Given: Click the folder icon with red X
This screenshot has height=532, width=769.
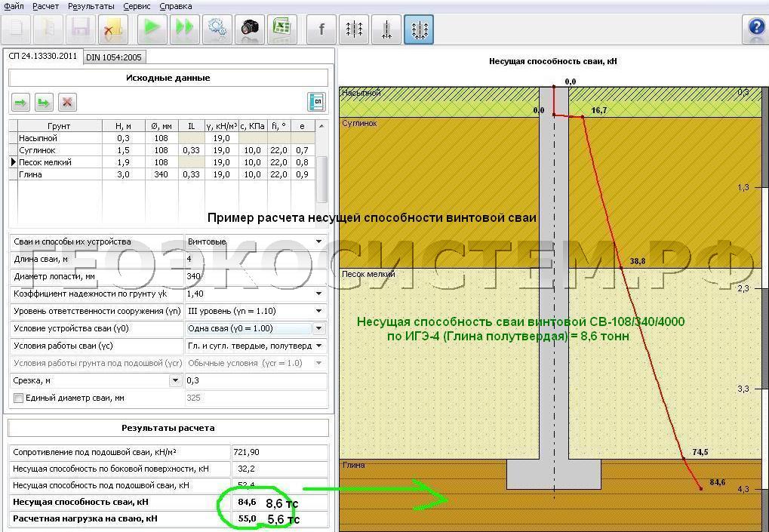Looking at the screenshot, I should (x=112, y=29).
